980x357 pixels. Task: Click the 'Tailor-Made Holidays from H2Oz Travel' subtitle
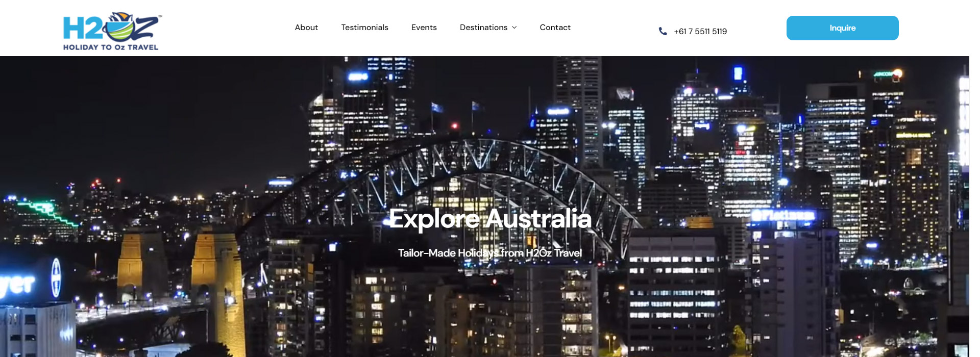click(x=490, y=253)
